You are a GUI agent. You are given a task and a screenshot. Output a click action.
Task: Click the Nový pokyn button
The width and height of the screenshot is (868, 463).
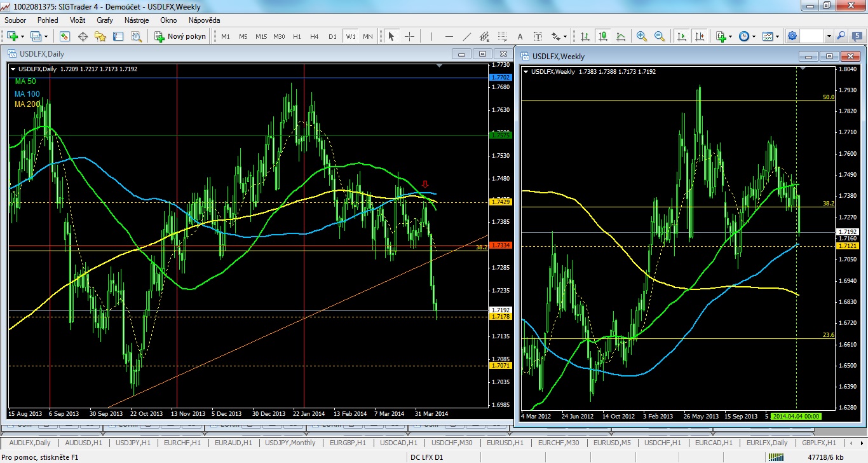tap(180, 36)
